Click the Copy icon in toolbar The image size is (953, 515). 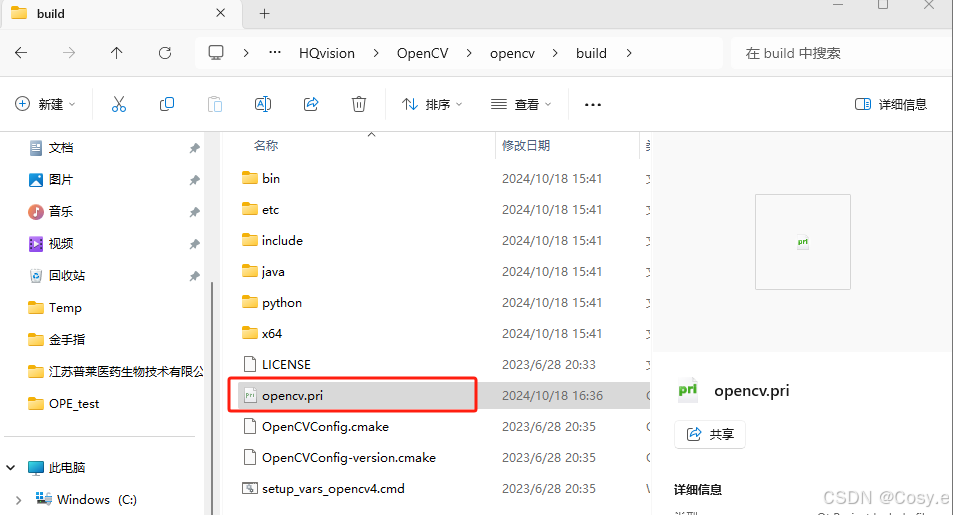[167, 105]
